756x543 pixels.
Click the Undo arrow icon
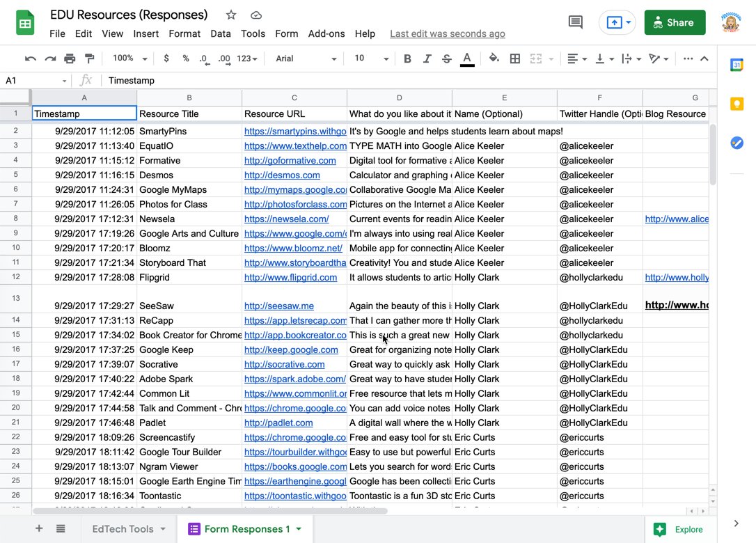[x=31, y=59]
